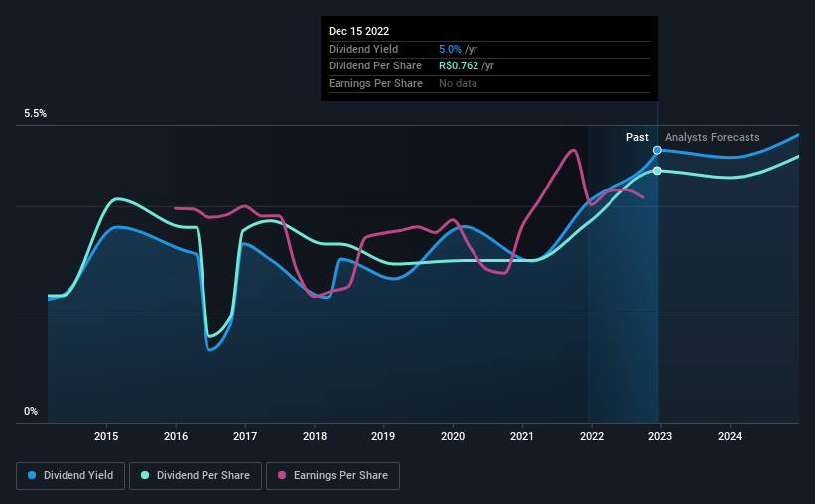Click the tooltip Dividend Per Share row label
815x504 pixels.
[375, 66]
